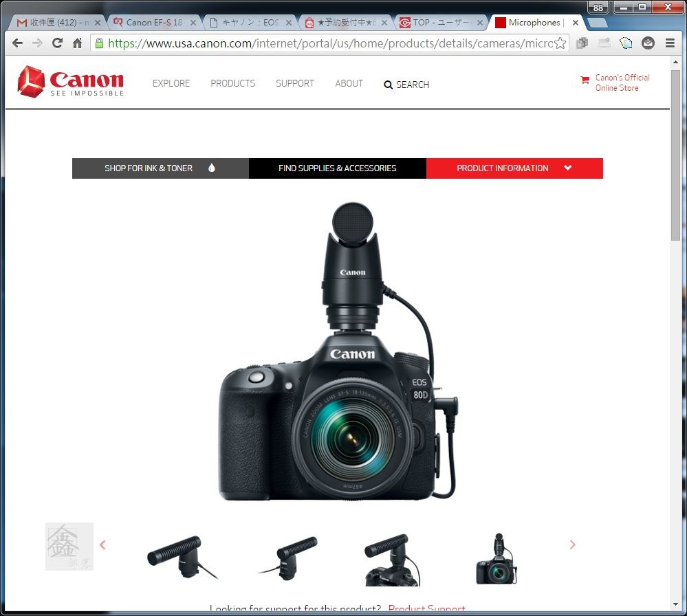Open the Chrome hamburger menu

670,43
